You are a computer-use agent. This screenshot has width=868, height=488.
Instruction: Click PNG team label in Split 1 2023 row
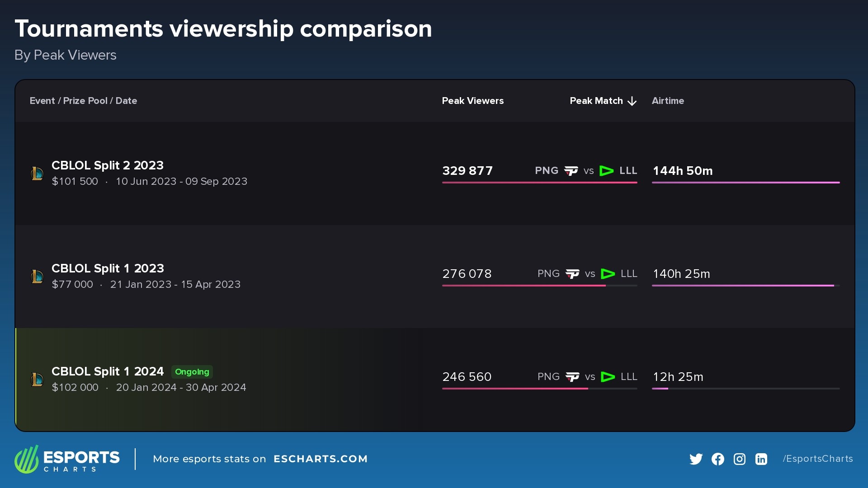click(548, 274)
